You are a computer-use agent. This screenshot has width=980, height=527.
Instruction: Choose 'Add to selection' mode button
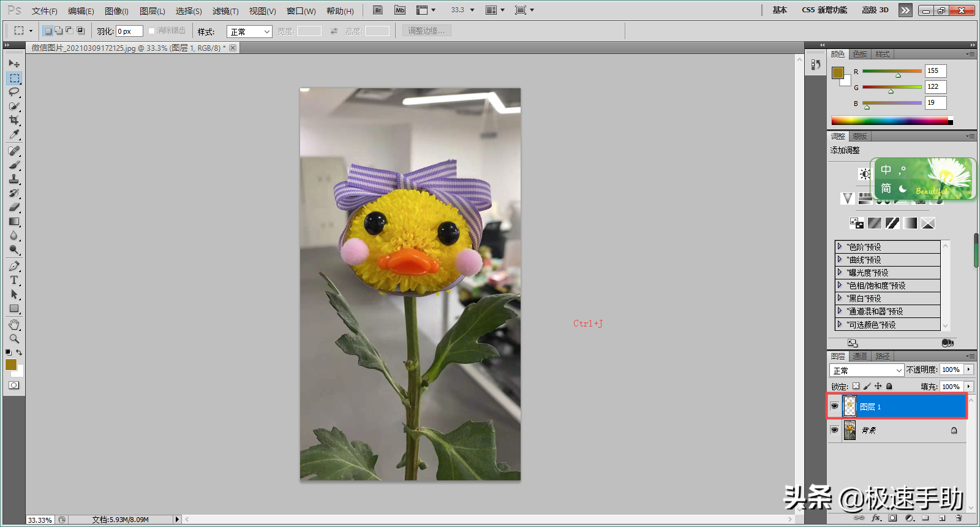tap(58, 31)
